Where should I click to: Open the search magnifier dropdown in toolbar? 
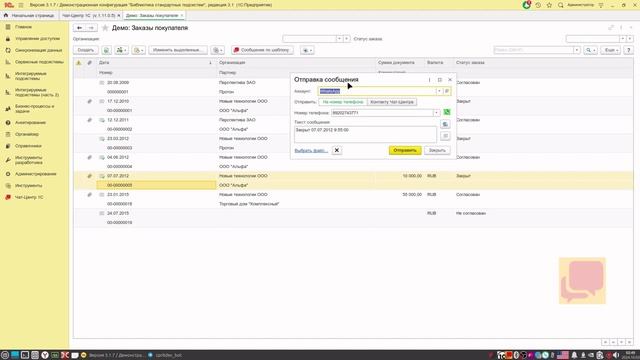pos(591,50)
